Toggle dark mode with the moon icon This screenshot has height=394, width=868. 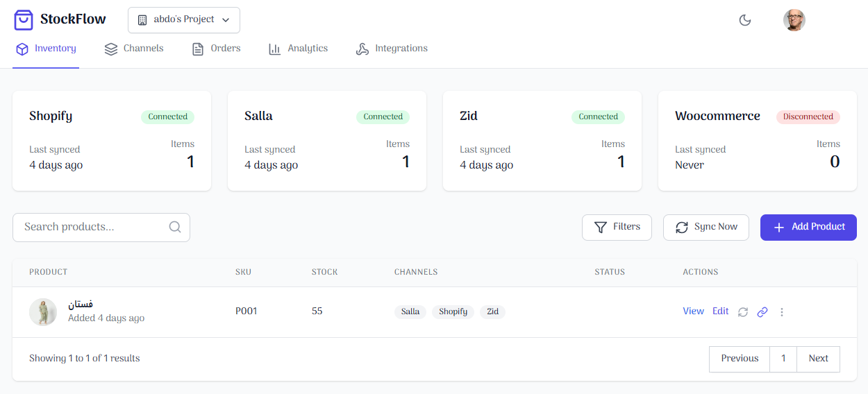[745, 20]
